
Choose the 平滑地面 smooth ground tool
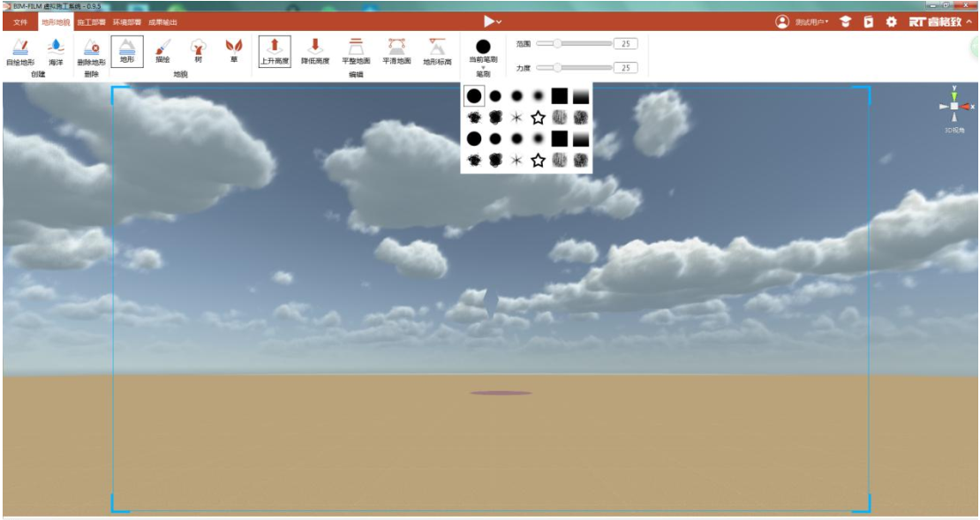tap(397, 50)
